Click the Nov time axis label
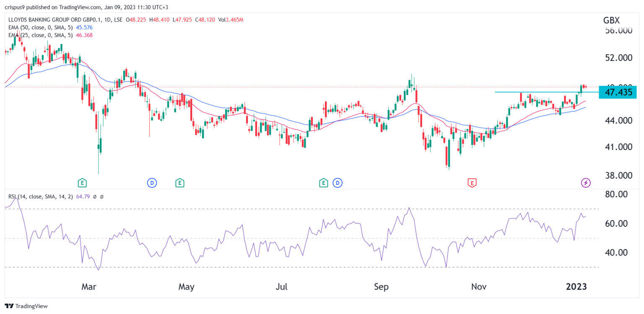The width and height of the screenshot is (644, 314). [479, 287]
